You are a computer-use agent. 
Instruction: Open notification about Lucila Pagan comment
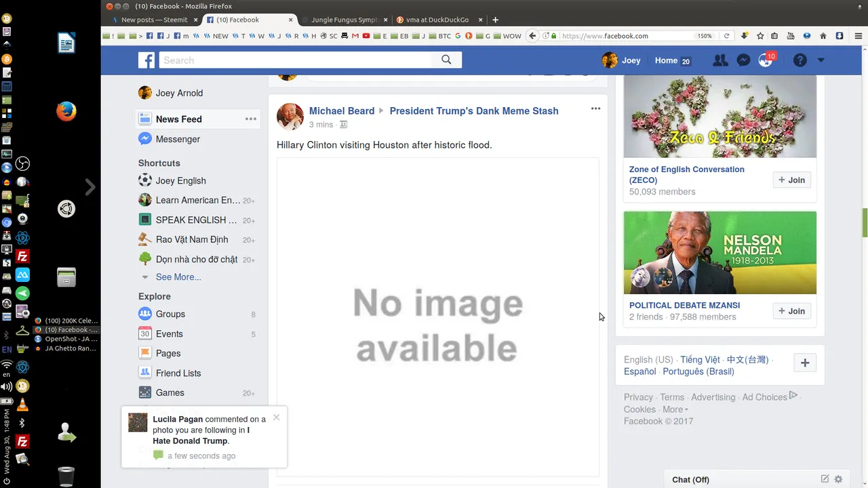tap(204, 437)
